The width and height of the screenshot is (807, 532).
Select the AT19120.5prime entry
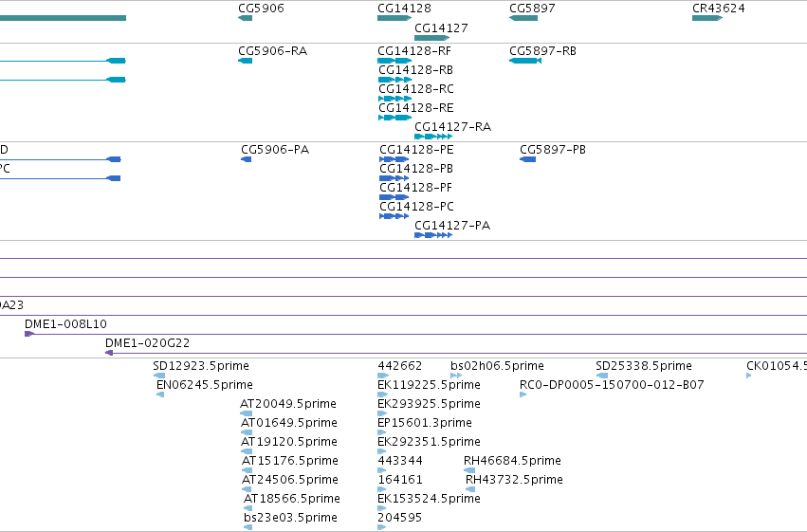click(x=289, y=442)
